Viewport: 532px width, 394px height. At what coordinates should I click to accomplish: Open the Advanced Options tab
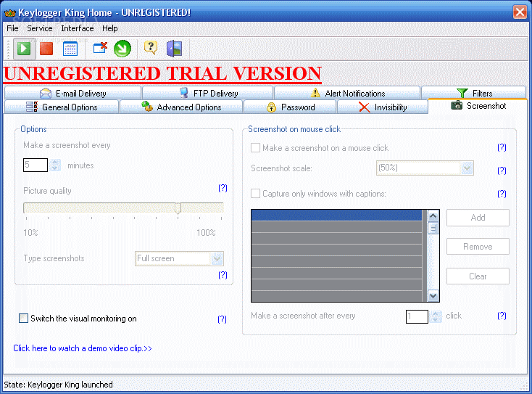pyautogui.click(x=181, y=107)
